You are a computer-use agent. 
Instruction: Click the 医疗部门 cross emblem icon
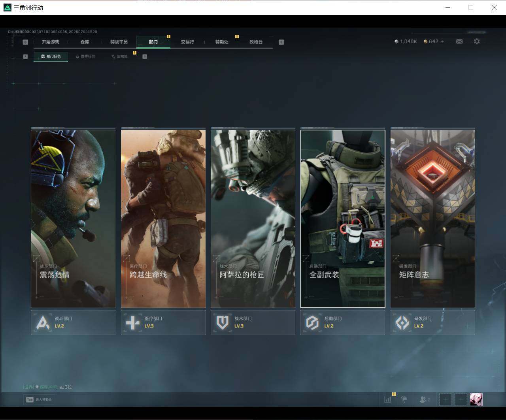tap(132, 323)
